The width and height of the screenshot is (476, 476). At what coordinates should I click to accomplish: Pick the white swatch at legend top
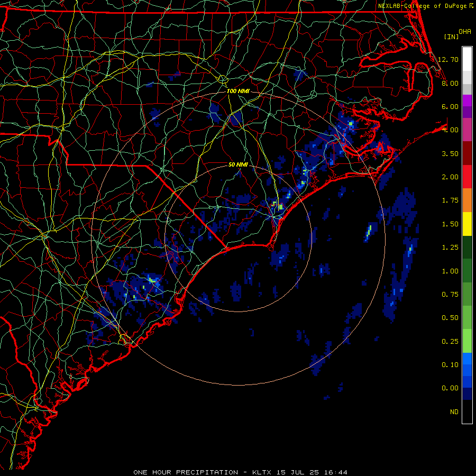click(467, 59)
